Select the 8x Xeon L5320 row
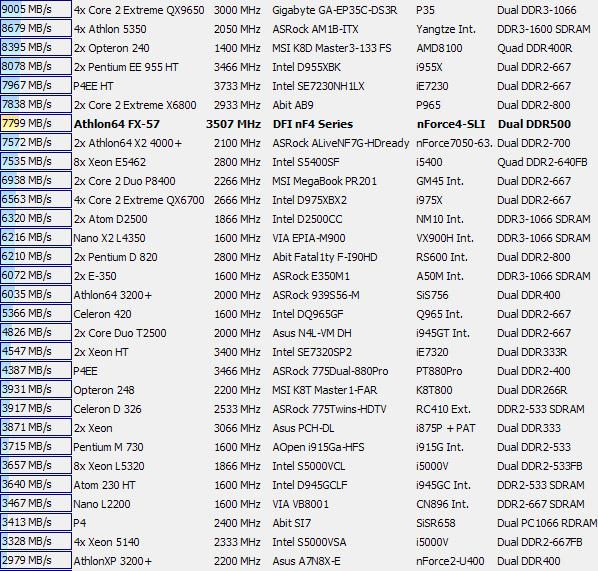The height and width of the screenshot is (571, 598). click(x=299, y=466)
